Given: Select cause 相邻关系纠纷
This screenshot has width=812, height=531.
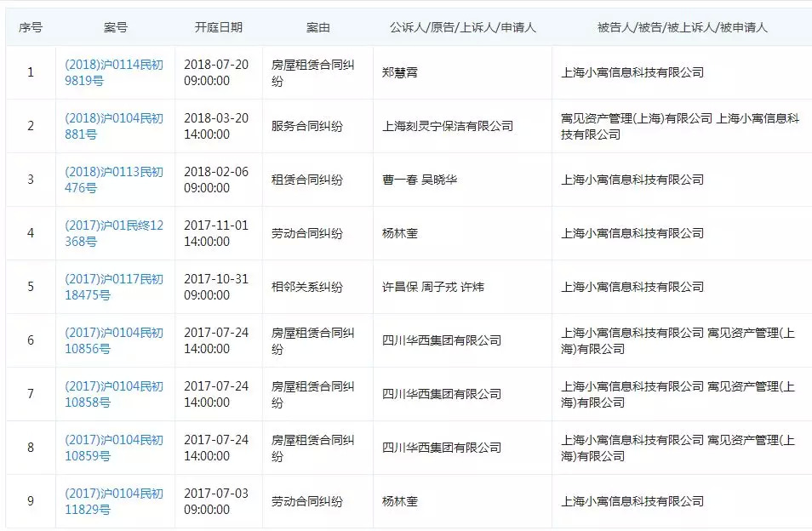Looking at the screenshot, I should pyautogui.click(x=307, y=287).
